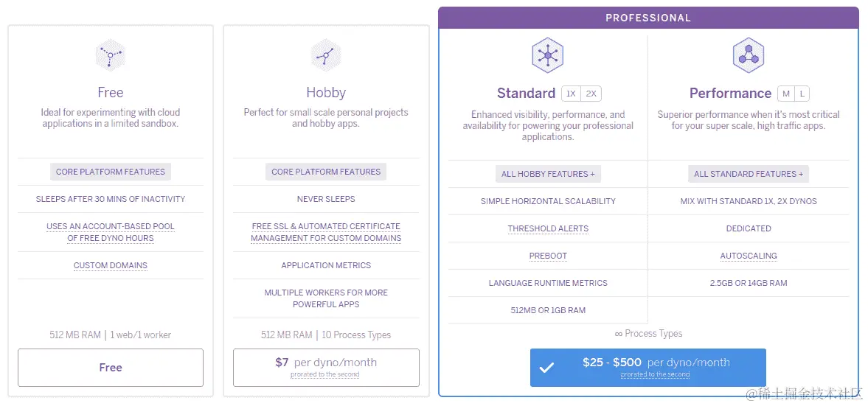Select the Standard 1X dyno size
The image size is (868, 406).
point(570,94)
